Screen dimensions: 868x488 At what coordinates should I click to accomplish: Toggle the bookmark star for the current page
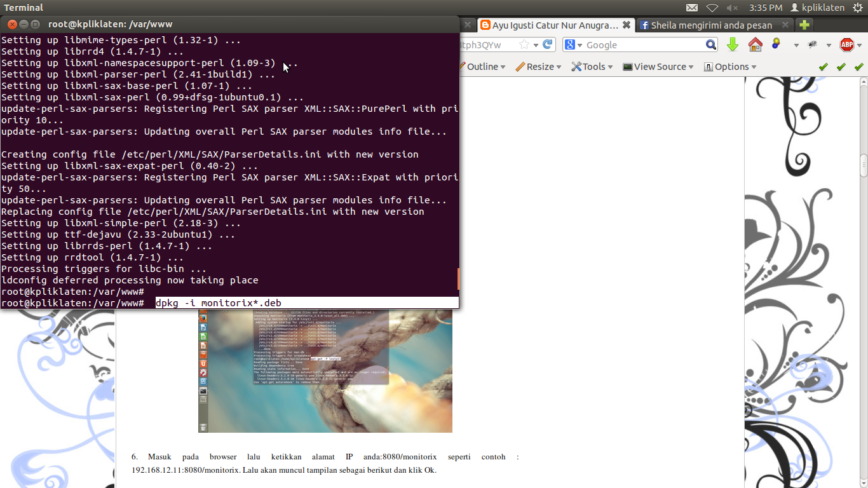coord(524,45)
